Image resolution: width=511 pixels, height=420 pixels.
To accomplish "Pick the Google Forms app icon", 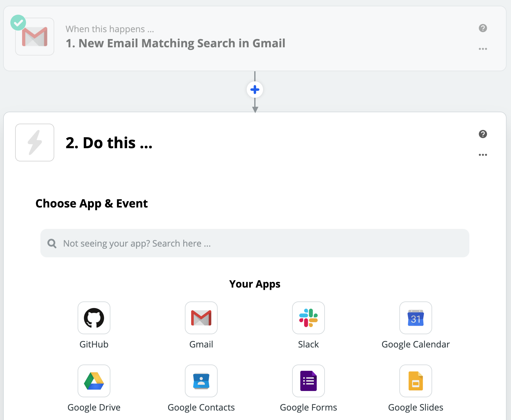I will pos(308,381).
